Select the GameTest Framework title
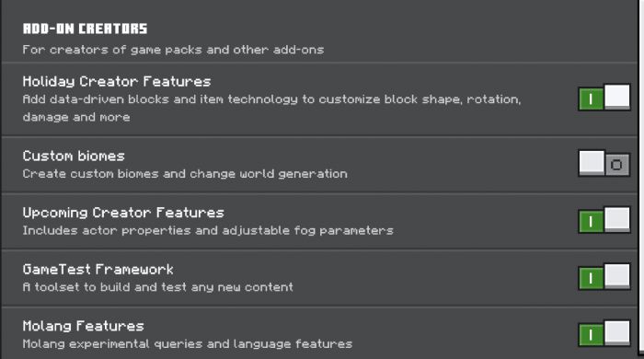The image size is (644, 359). (98, 270)
